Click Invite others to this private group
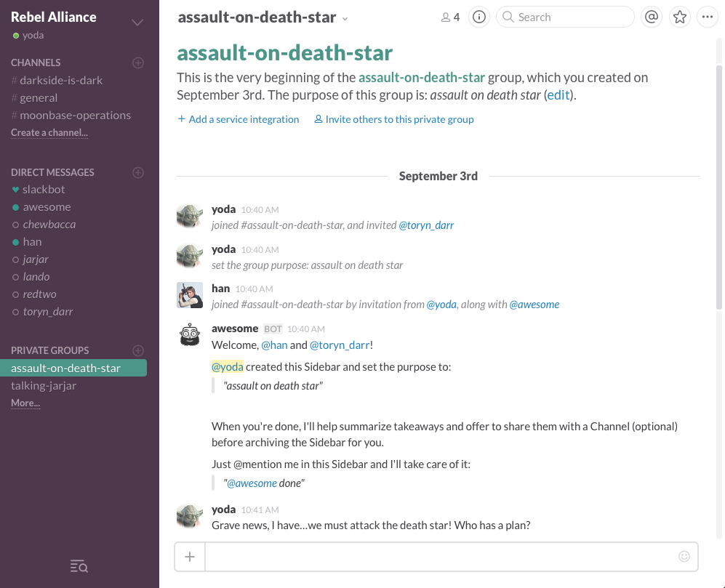The image size is (725, 588). tap(394, 119)
